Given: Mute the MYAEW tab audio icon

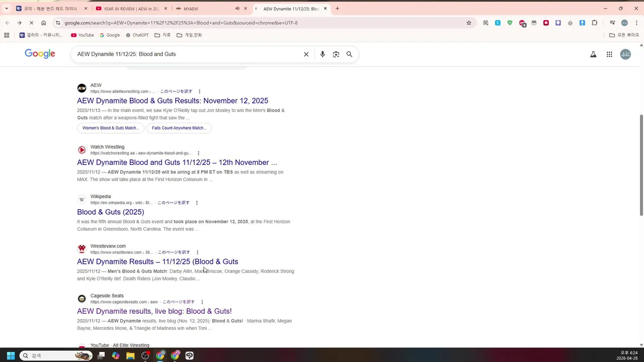Looking at the screenshot, I should [237, 9].
